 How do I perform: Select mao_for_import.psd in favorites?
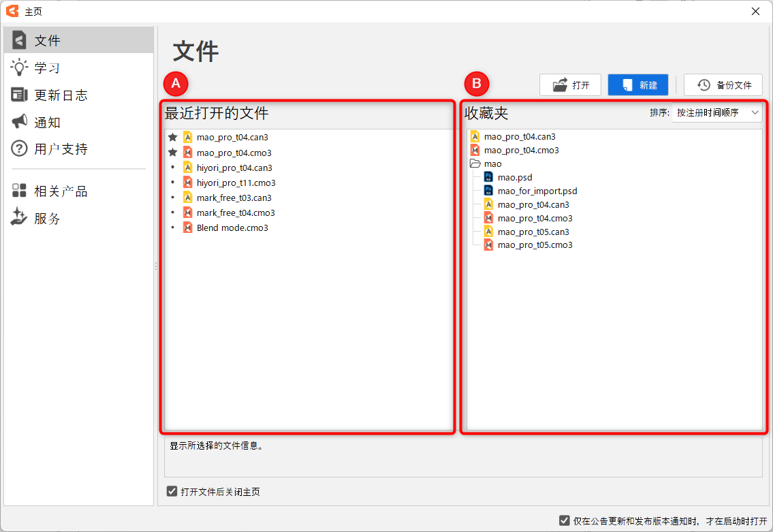point(537,191)
